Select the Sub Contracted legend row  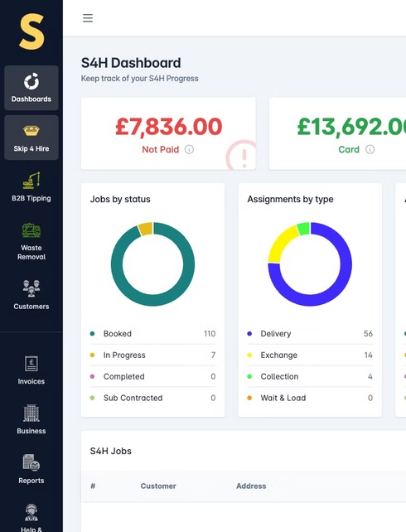(152, 398)
